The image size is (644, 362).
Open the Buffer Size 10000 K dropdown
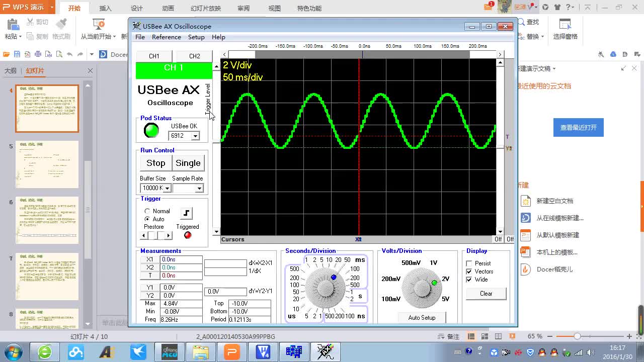click(x=167, y=188)
